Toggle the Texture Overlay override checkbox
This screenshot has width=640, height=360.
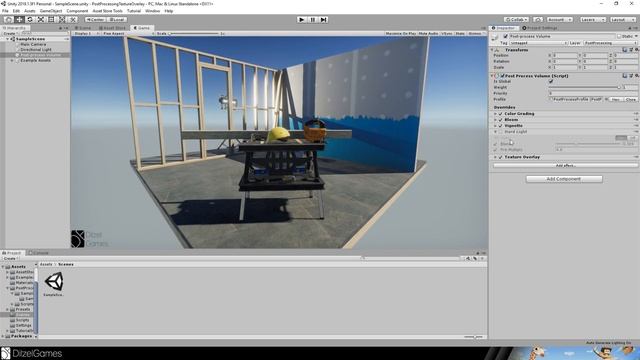(x=501, y=157)
